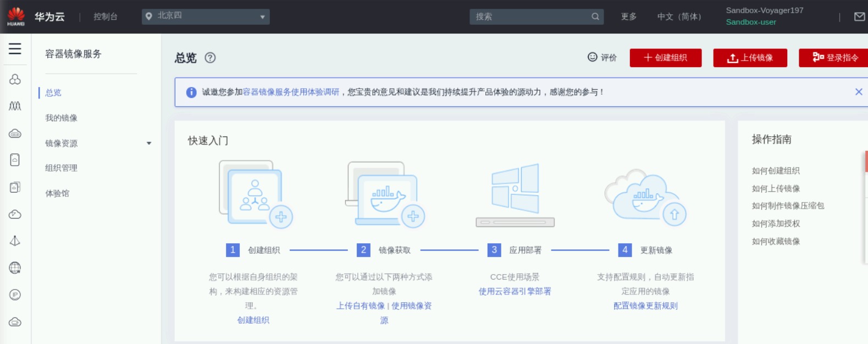Click the red 创建组织 button
The image size is (868, 344).
665,58
